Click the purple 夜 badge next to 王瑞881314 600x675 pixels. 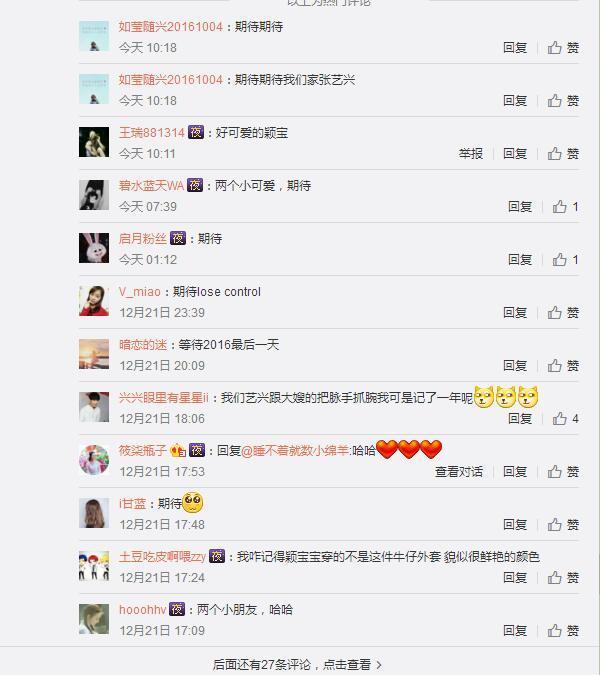point(196,132)
